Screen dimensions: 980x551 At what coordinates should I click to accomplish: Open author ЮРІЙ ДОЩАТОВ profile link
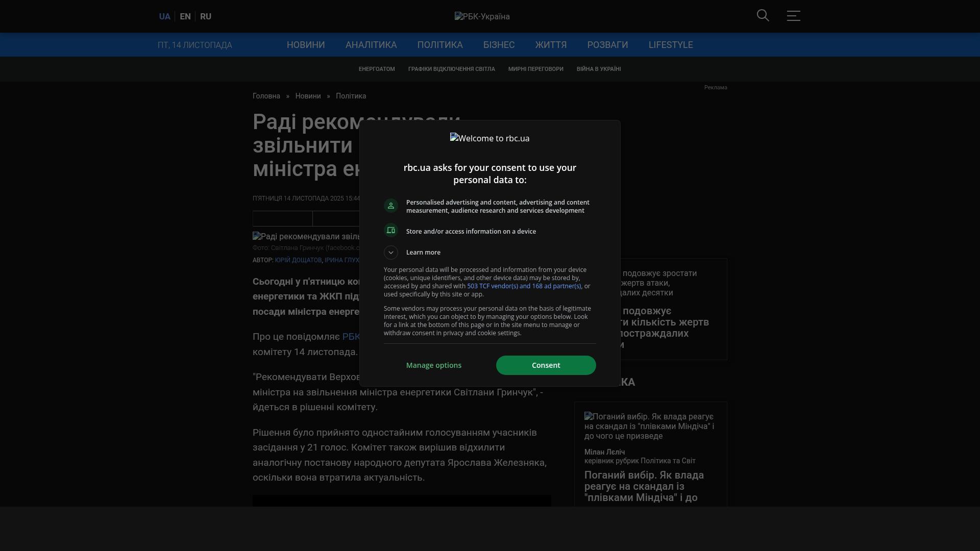coord(298,260)
